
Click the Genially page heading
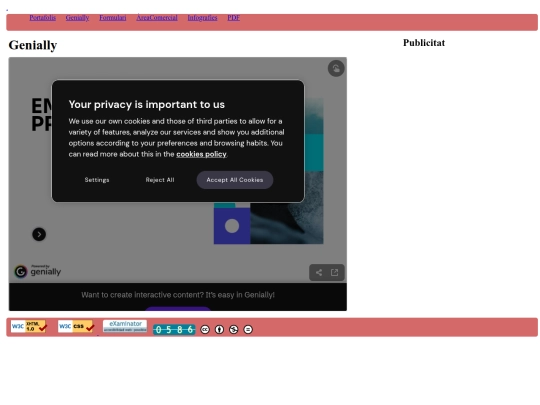tap(33, 45)
